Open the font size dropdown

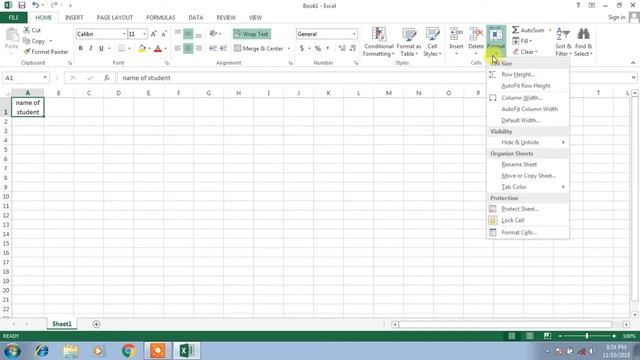click(144, 34)
